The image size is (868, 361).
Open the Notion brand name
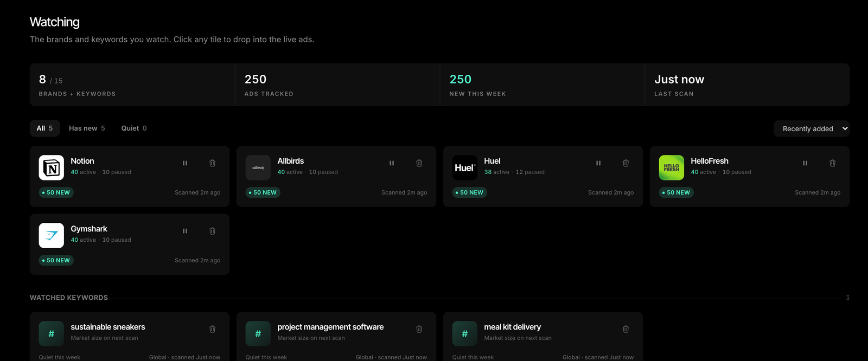[82, 161]
